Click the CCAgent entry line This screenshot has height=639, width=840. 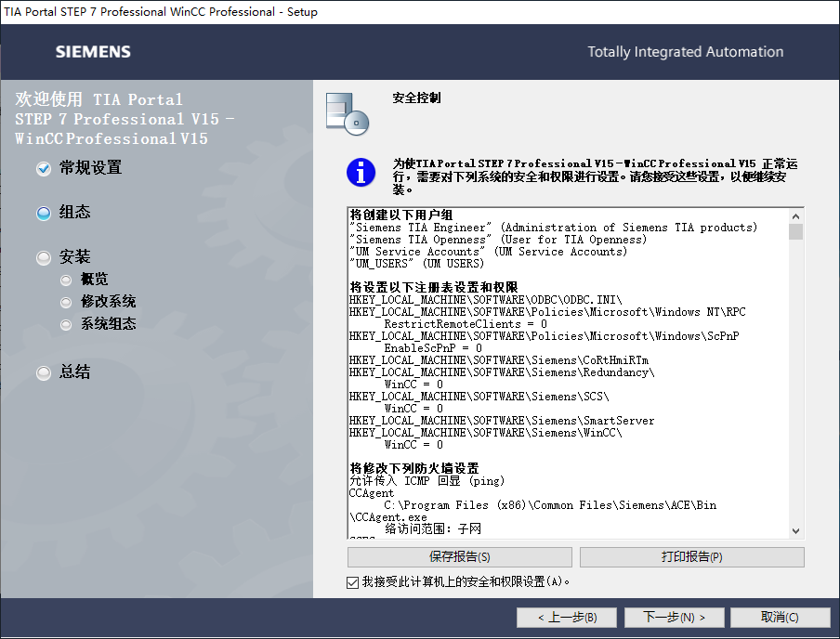(x=372, y=493)
